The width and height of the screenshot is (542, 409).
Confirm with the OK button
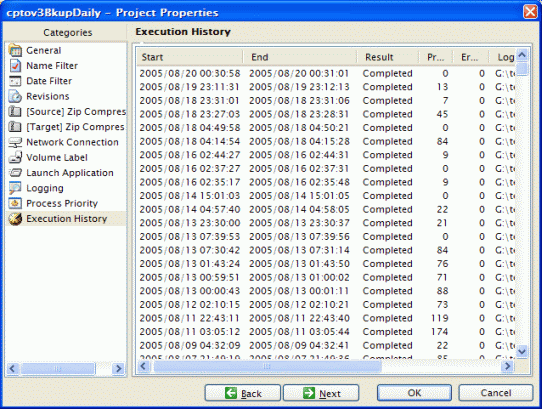414,393
